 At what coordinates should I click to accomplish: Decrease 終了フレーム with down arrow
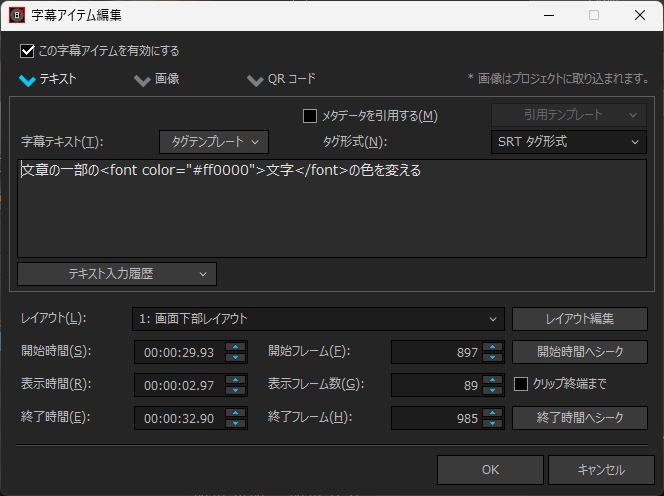[492, 424]
